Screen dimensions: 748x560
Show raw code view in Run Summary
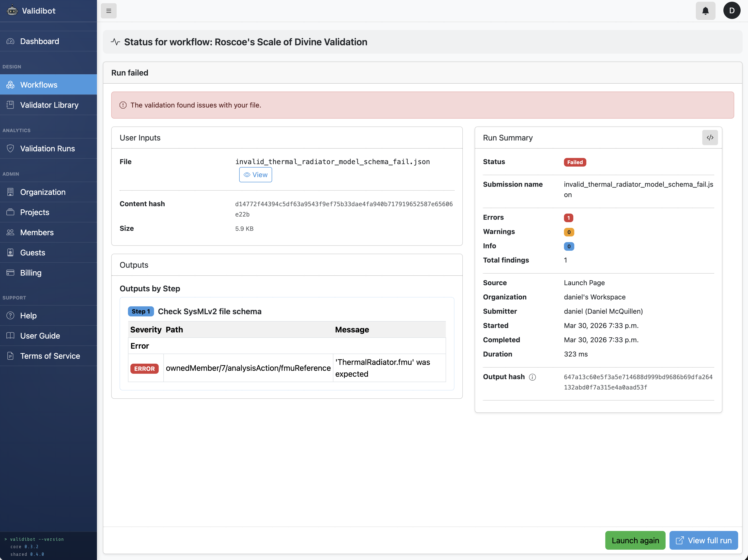pyautogui.click(x=710, y=138)
